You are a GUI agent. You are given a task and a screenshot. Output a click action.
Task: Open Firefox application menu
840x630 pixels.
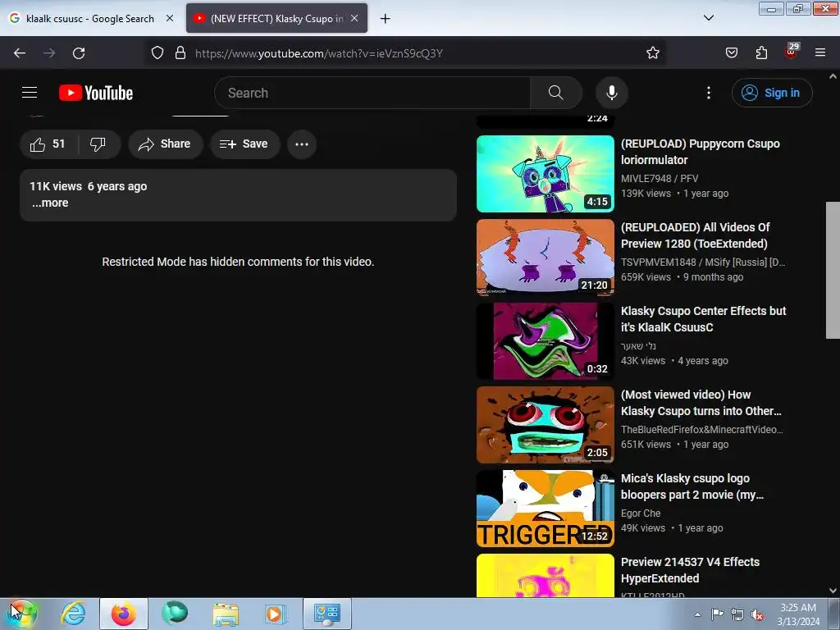[x=820, y=53]
